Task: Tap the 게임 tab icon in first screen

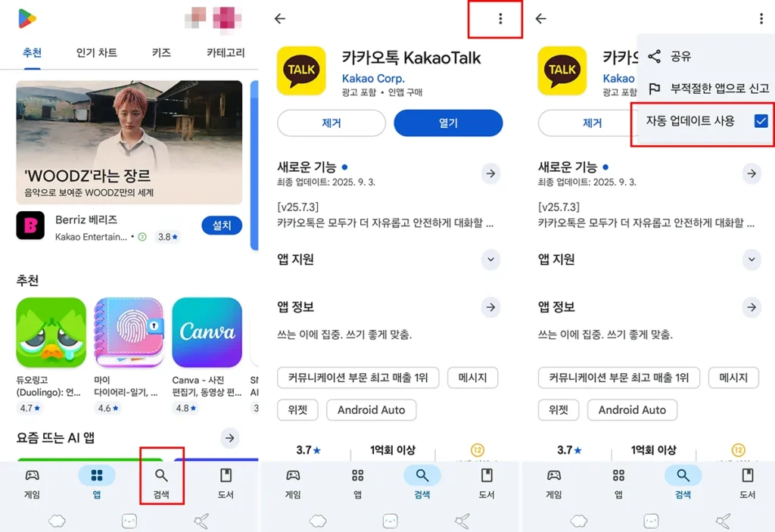Action: (32, 476)
